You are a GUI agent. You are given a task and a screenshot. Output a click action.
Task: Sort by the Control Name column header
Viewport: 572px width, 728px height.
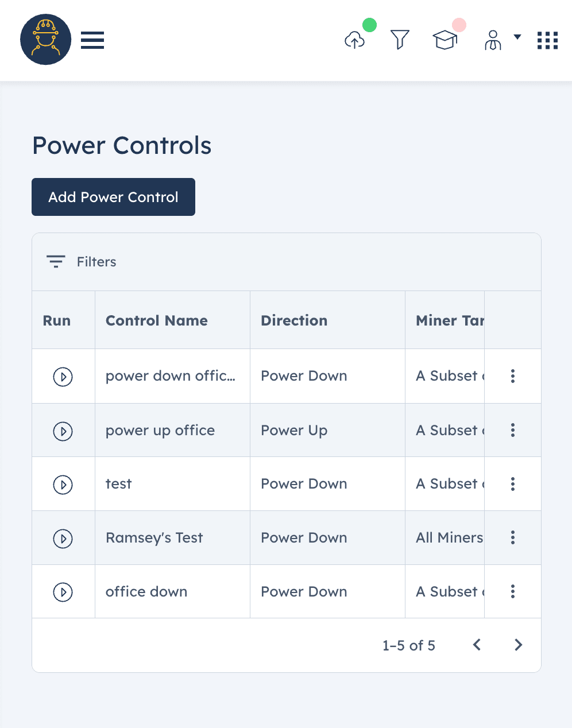pos(157,320)
